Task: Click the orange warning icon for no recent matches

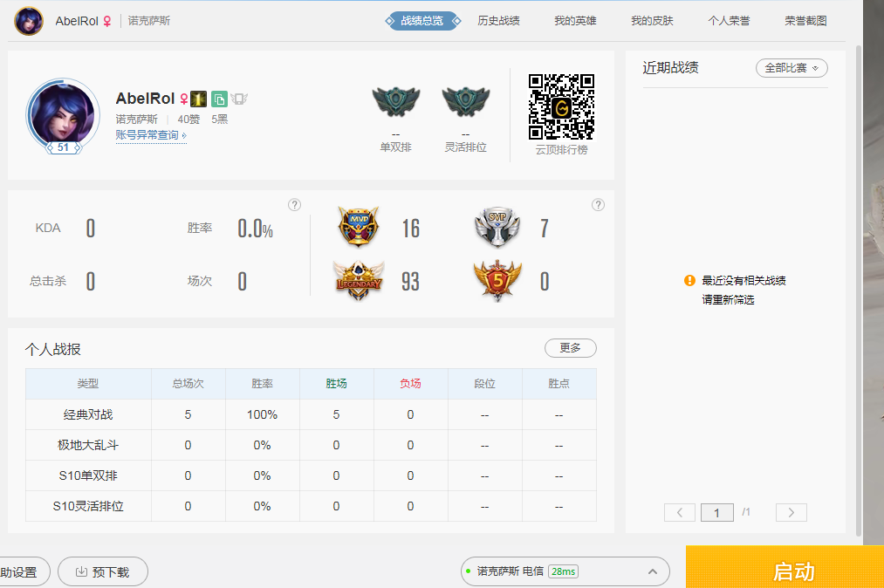Action: click(689, 280)
